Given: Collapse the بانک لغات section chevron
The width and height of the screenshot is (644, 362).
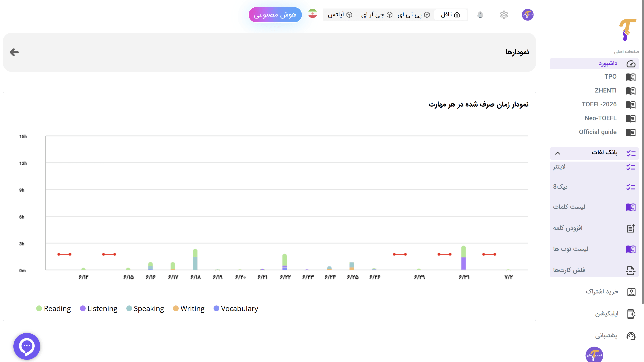Looking at the screenshot, I should [x=557, y=153].
